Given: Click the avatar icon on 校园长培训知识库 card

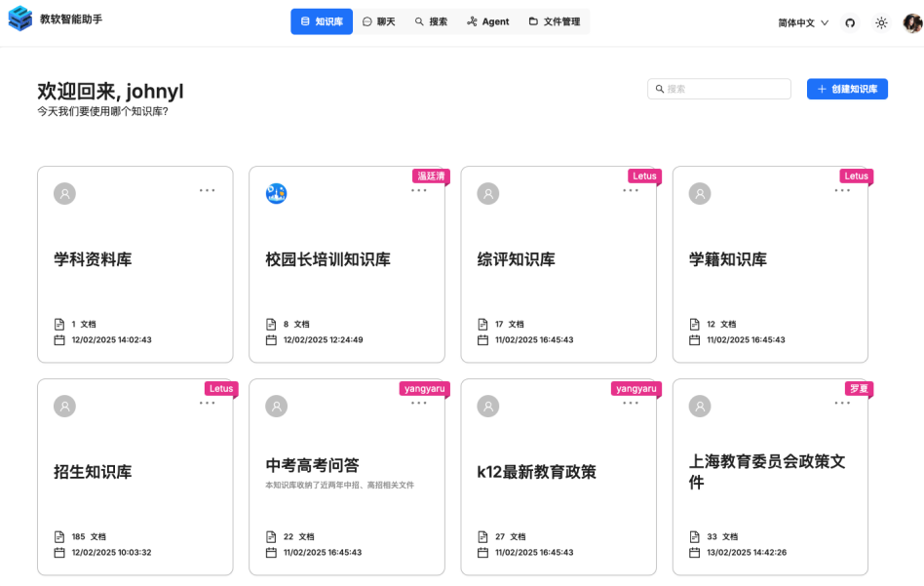Looking at the screenshot, I should tap(277, 194).
